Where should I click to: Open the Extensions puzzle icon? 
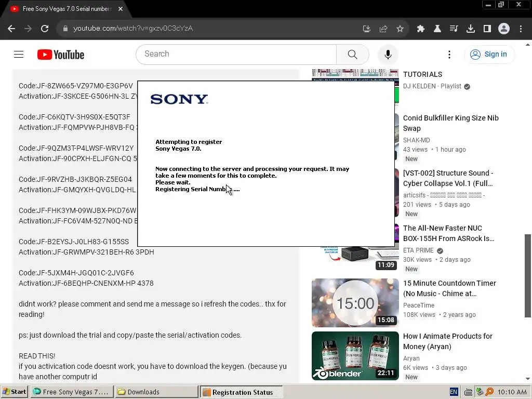tap(421, 29)
